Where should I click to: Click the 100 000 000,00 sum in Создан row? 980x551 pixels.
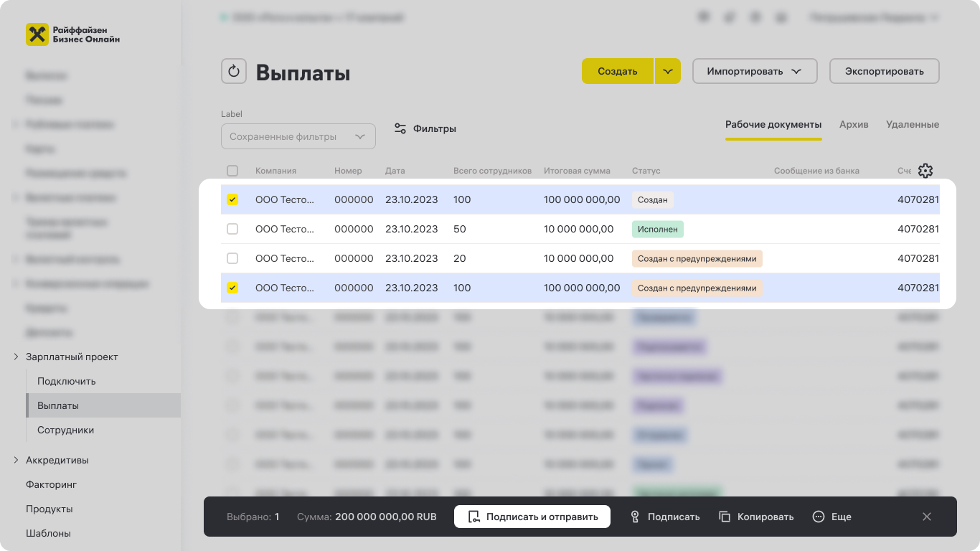(x=582, y=199)
